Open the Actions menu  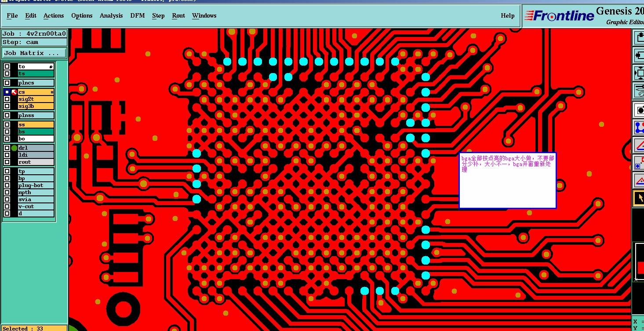(x=54, y=15)
